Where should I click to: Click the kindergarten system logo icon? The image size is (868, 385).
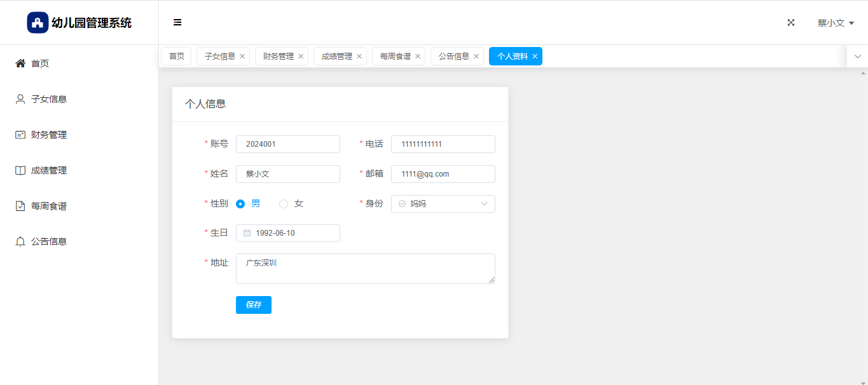coord(38,23)
